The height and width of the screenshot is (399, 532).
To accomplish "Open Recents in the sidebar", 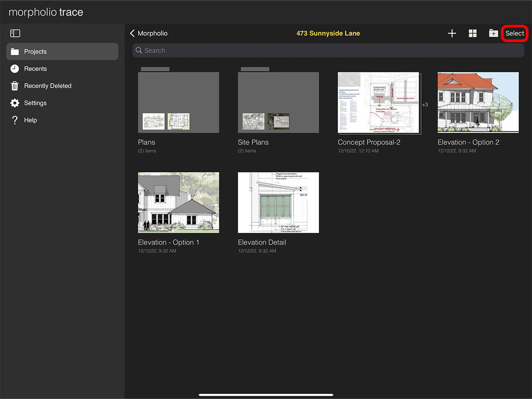I will [x=35, y=69].
